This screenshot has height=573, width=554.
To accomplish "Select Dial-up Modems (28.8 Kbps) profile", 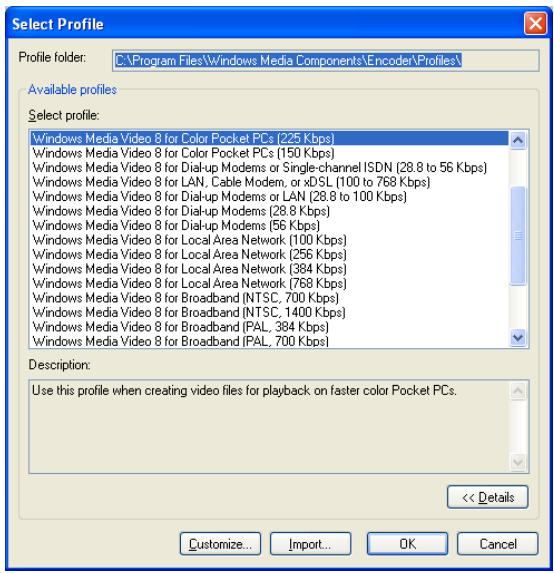I will 269,211.
